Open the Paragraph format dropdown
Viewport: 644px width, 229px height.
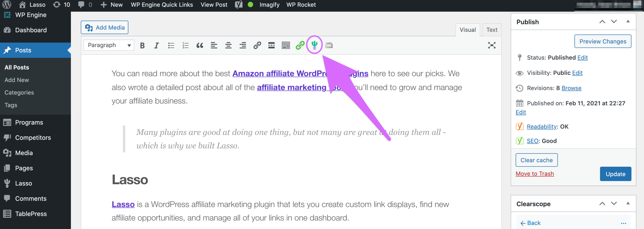[109, 45]
